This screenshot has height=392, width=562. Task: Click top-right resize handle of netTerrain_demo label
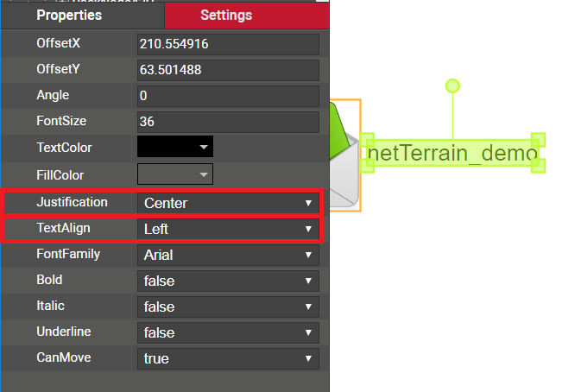coord(539,140)
